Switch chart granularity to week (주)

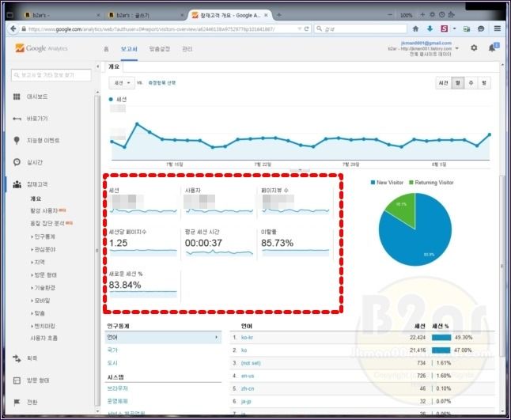point(471,83)
